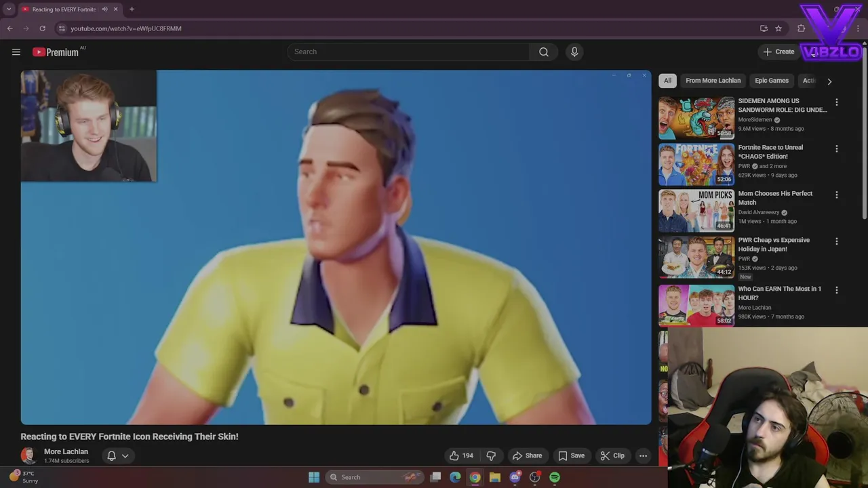Clip a segment with scissors button
Screen dimensions: 868x488
tap(612, 455)
